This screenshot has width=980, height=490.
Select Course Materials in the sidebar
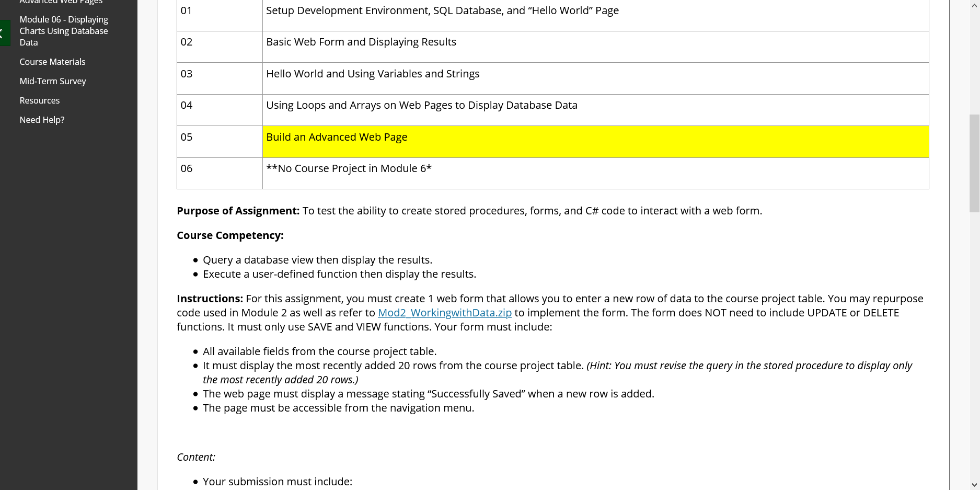click(52, 61)
